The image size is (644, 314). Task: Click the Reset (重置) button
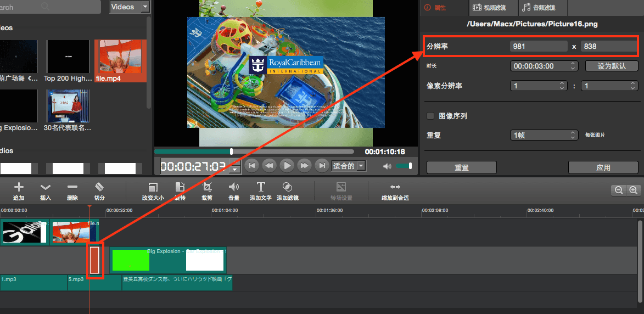tap(462, 167)
